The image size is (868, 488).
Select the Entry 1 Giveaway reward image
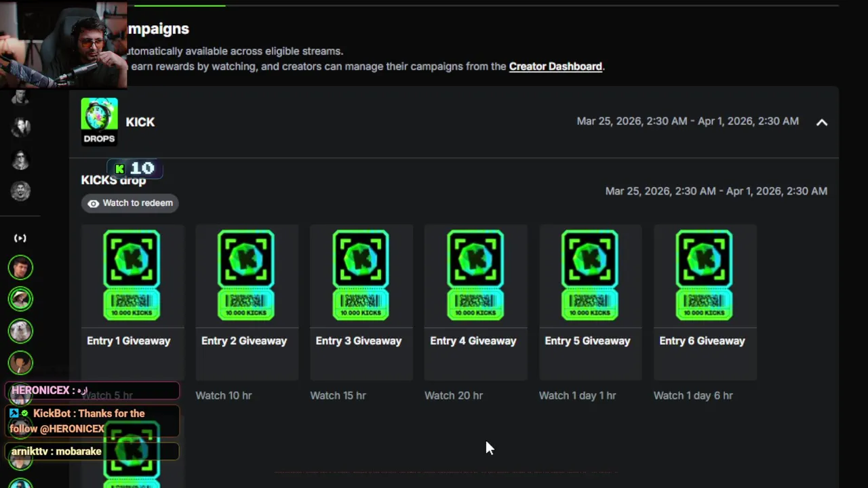(x=132, y=275)
